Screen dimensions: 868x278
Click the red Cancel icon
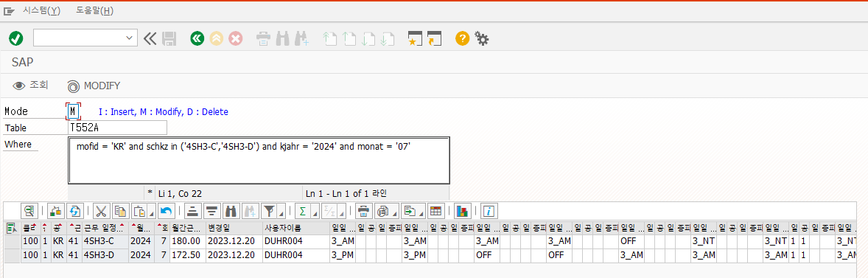pyautogui.click(x=236, y=38)
